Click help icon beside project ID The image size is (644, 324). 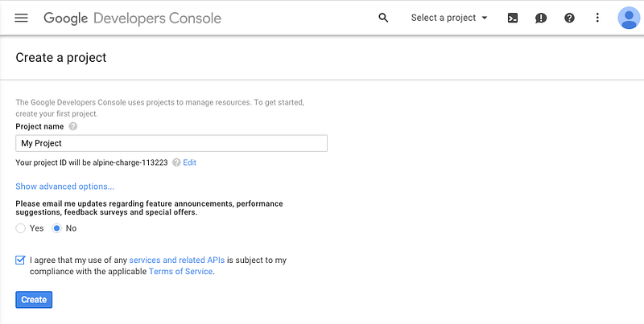click(176, 162)
